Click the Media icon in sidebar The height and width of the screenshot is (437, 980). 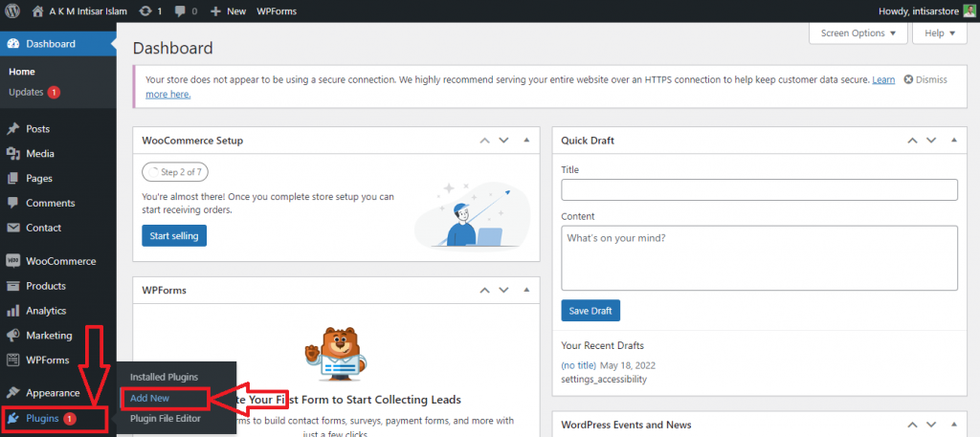pos(13,154)
